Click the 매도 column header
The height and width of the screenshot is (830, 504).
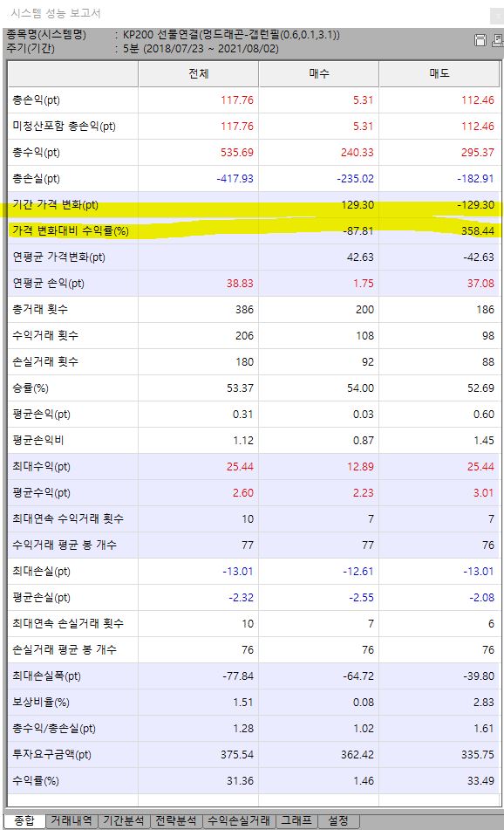(x=439, y=73)
